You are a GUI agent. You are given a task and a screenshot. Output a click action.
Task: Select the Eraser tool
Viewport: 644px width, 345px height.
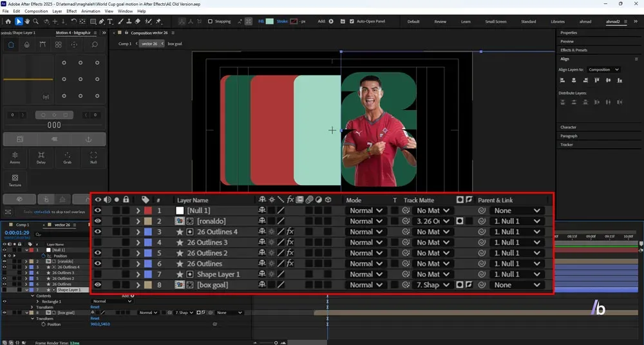tap(138, 21)
